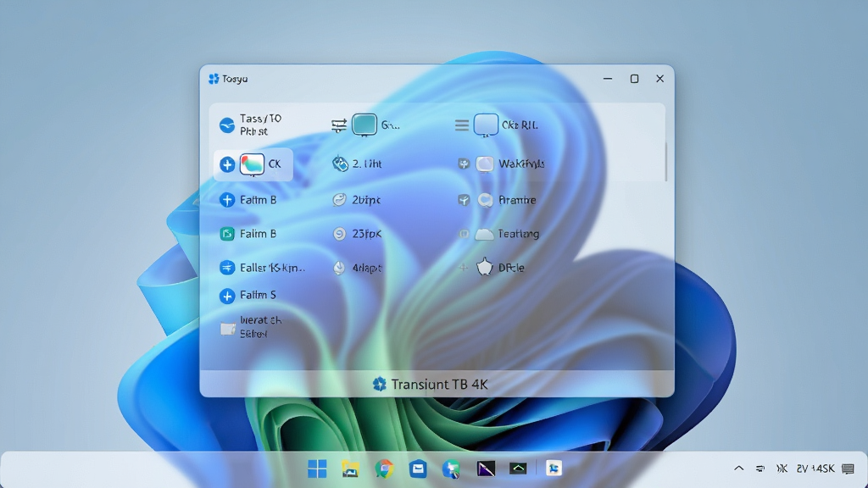Select the colorful CK display thumbnail
Screen dimensions: 868x488
click(x=252, y=164)
